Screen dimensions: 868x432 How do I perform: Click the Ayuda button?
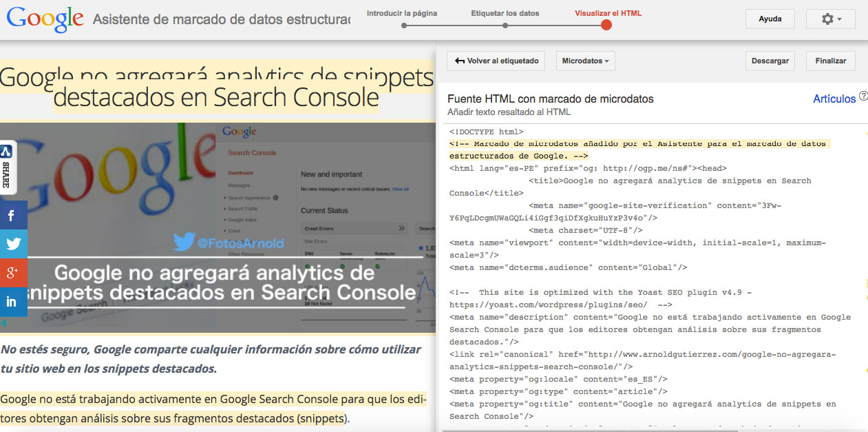pyautogui.click(x=770, y=19)
